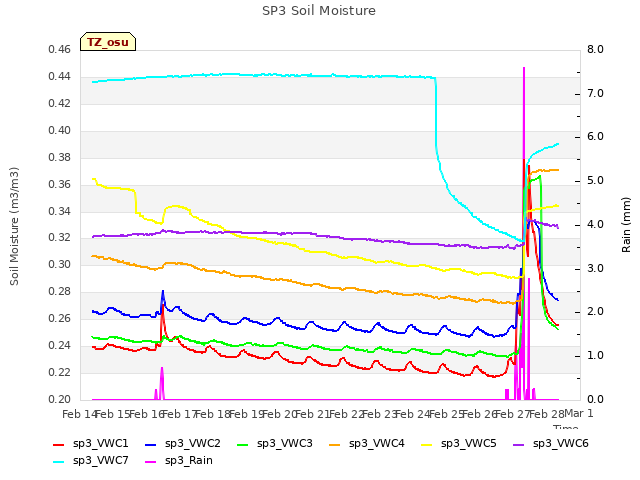Click the small magenta rain peak on Feb 16
Viewport: 640px width, 480px height.
pos(162,382)
